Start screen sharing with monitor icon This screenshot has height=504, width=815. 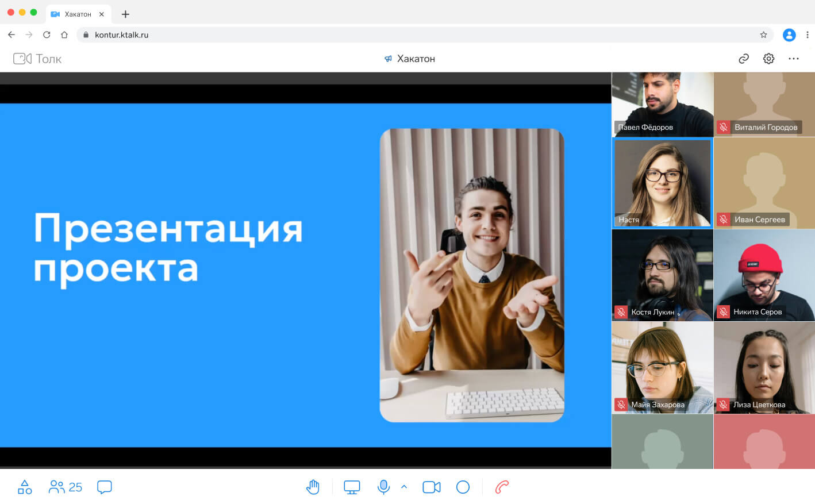[x=352, y=487]
